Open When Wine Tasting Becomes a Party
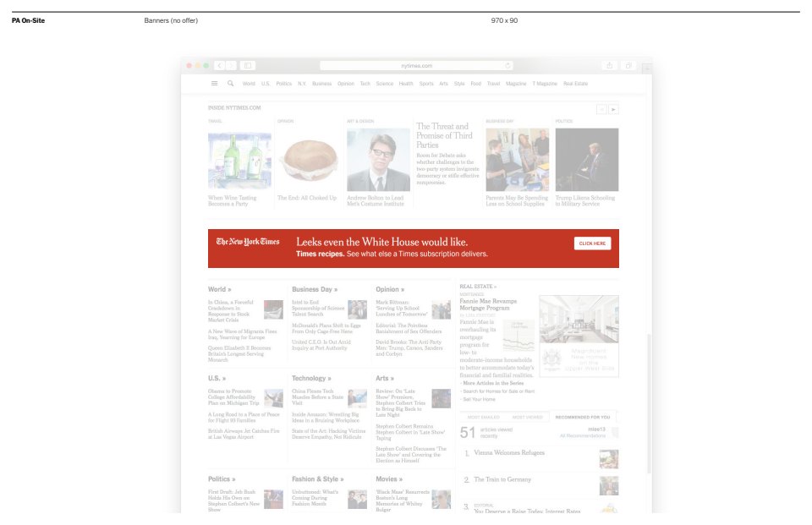Image resolution: width=812 pixels, height=525 pixels. [232, 201]
